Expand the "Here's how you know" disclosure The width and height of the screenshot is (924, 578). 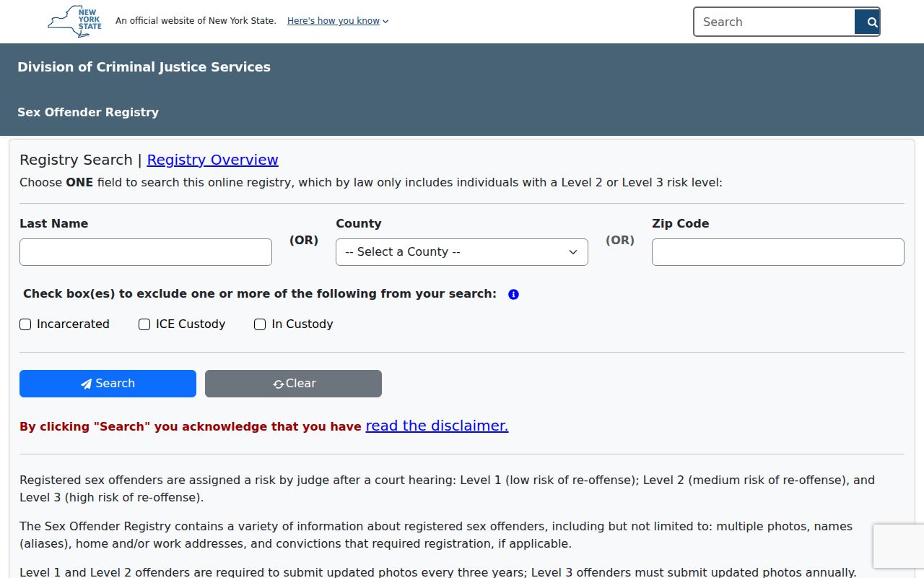[x=338, y=21]
